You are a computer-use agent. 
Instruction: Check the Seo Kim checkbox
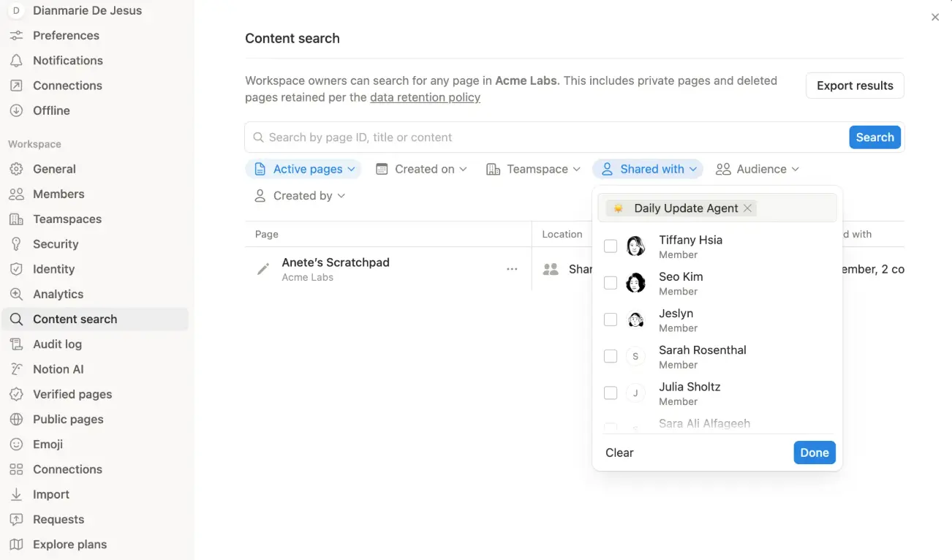click(611, 283)
